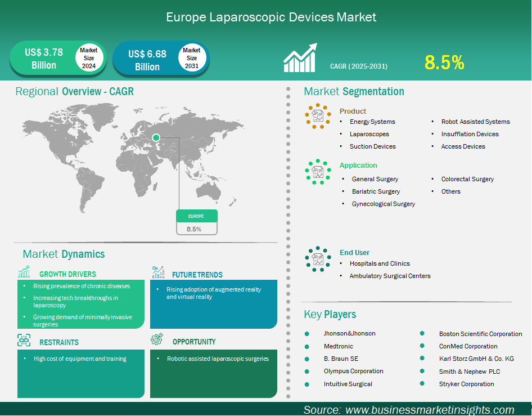The height and width of the screenshot is (416, 532).
Task: Click the Restraints chain link icon
Action: [x=24, y=340]
